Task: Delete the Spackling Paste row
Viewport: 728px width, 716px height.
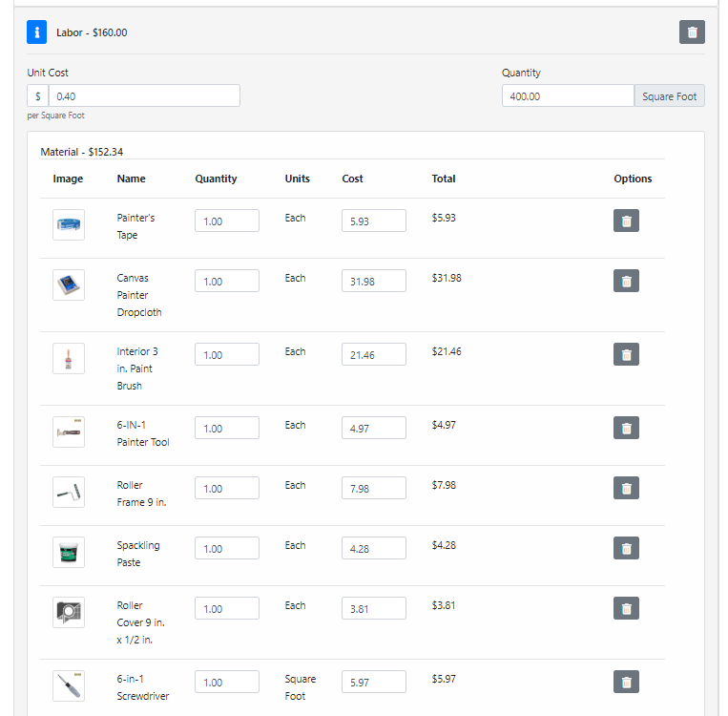Action: [626, 548]
